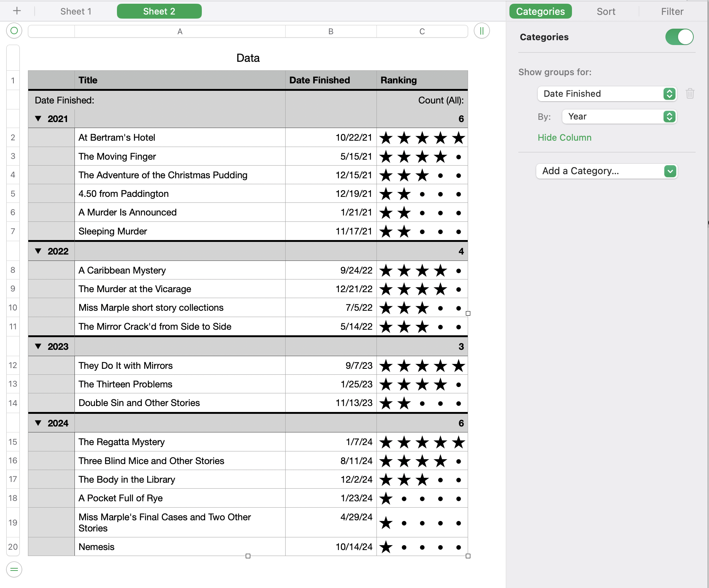Collapse the 2022 group

click(38, 251)
